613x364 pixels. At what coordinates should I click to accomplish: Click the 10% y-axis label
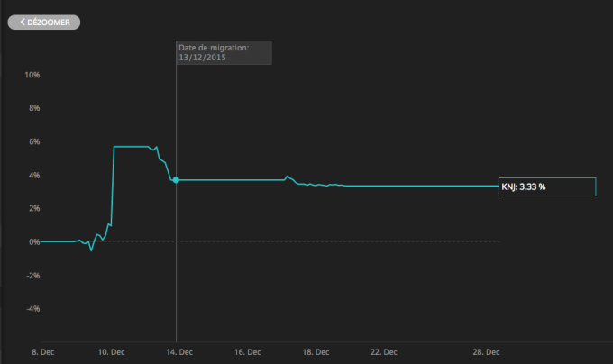point(32,75)
